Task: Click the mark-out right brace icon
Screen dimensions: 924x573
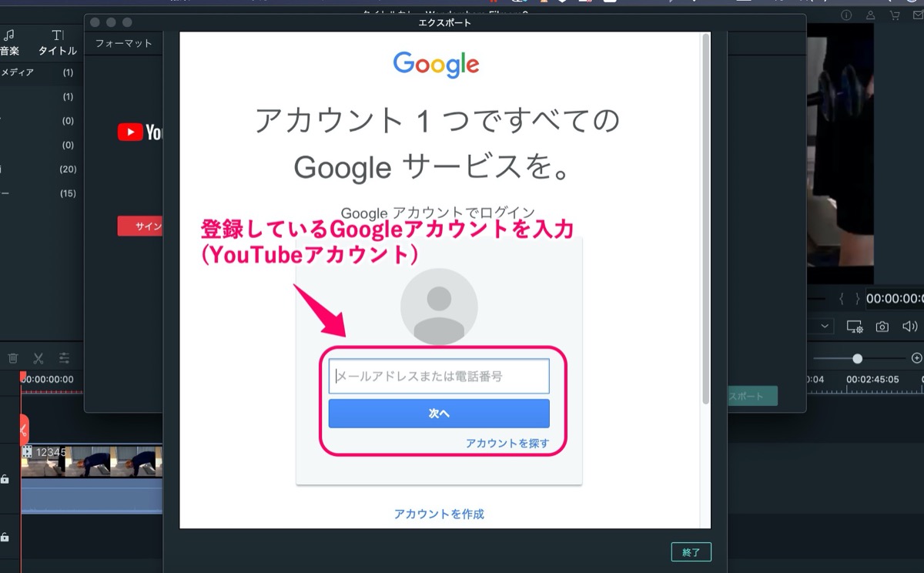Action: 857,299
